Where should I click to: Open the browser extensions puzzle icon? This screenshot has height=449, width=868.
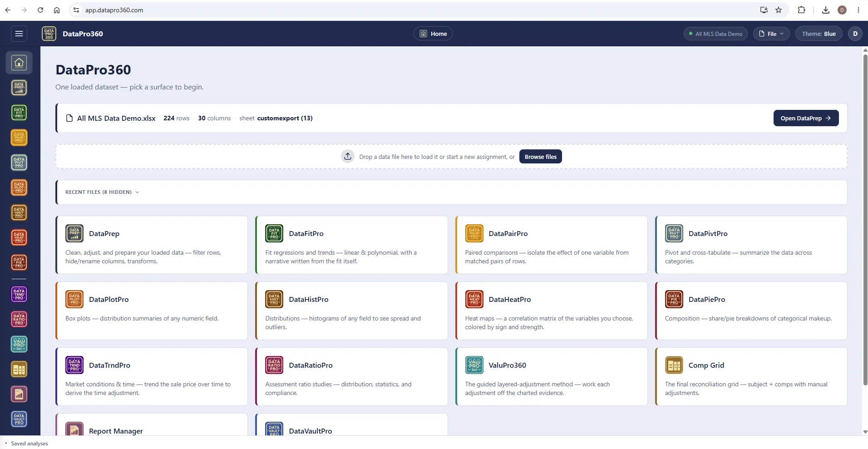coord(801,10)
